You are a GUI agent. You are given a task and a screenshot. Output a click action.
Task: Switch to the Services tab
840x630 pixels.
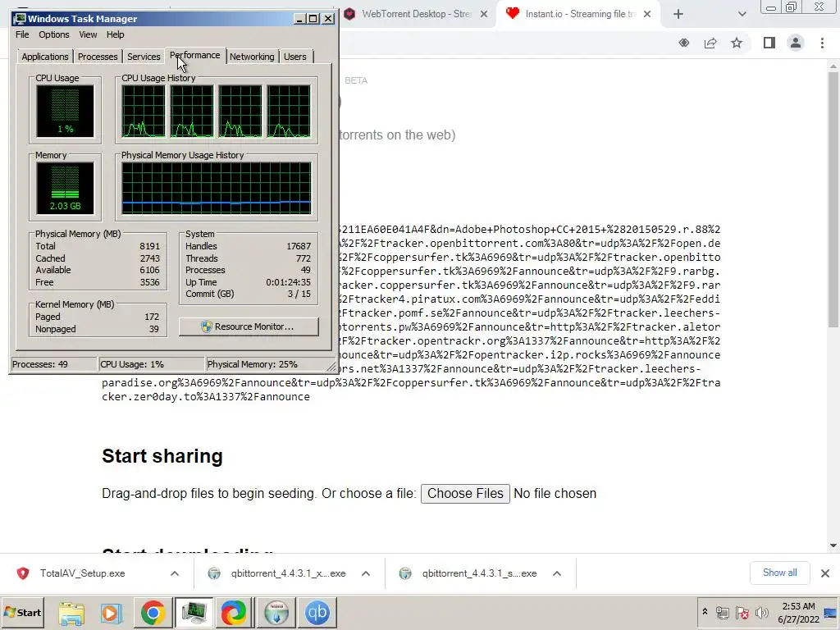point(144,57)
